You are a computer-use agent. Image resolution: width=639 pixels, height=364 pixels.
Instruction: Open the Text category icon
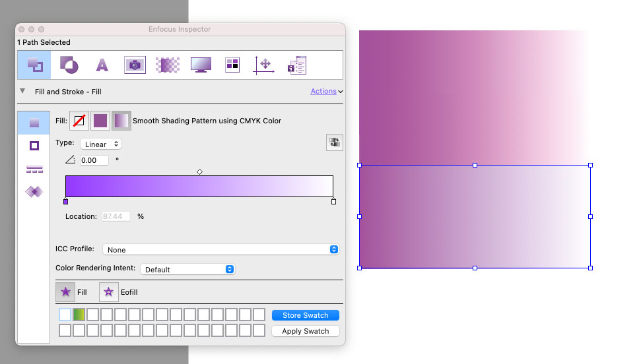(x=102, y=65)
